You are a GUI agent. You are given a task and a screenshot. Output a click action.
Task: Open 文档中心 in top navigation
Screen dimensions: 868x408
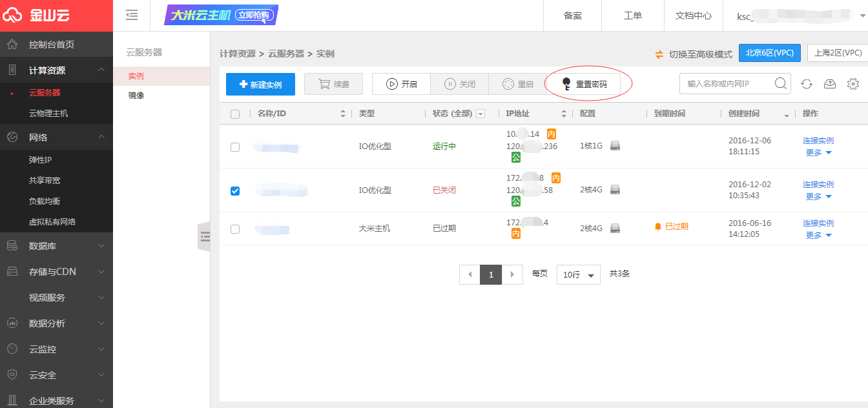[693, 15]
